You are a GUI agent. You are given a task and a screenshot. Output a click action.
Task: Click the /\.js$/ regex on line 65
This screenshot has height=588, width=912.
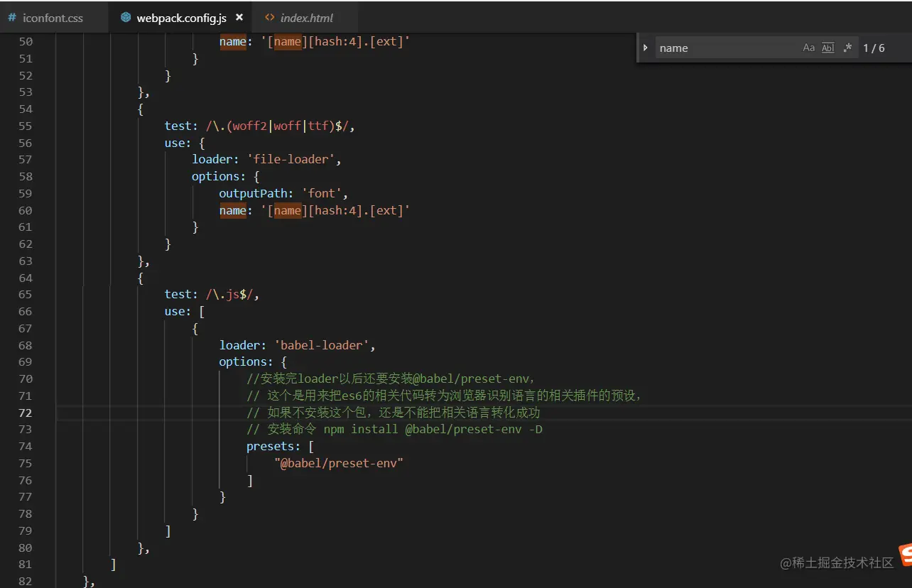(x=229, y=294)
